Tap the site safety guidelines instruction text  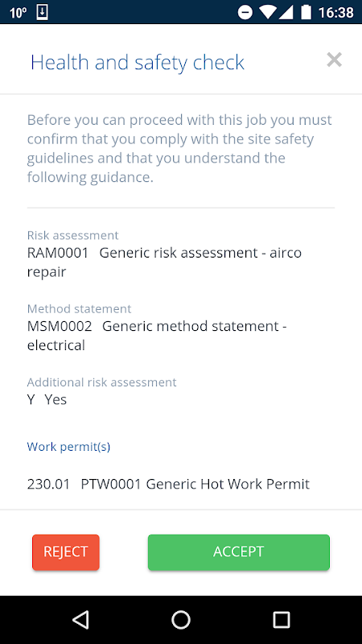(x=179, y=149)
